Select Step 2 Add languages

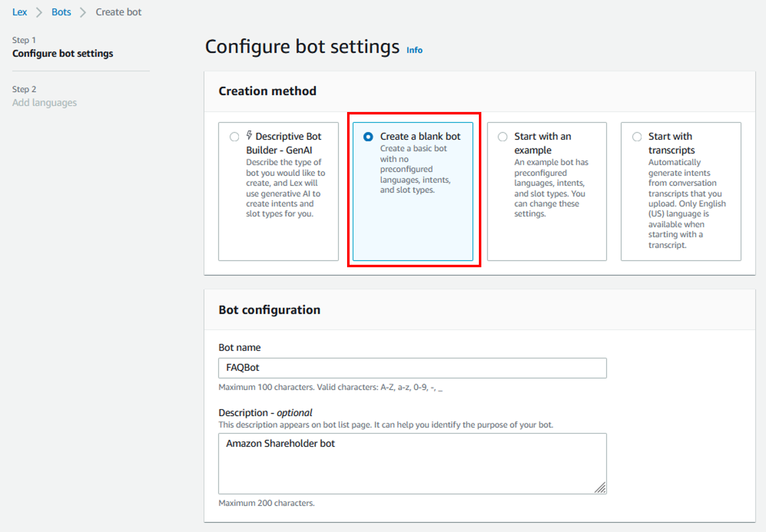(x=44, y=96)
